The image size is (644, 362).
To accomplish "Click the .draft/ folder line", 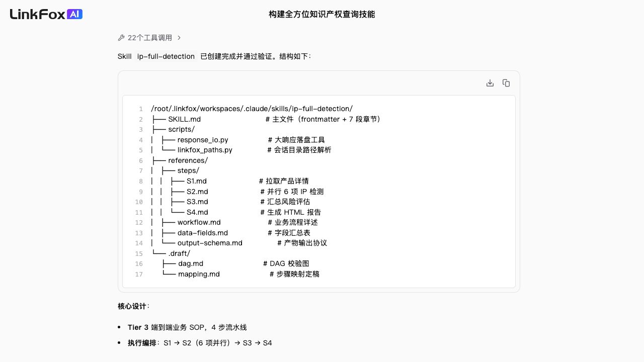I will (171, 253).
